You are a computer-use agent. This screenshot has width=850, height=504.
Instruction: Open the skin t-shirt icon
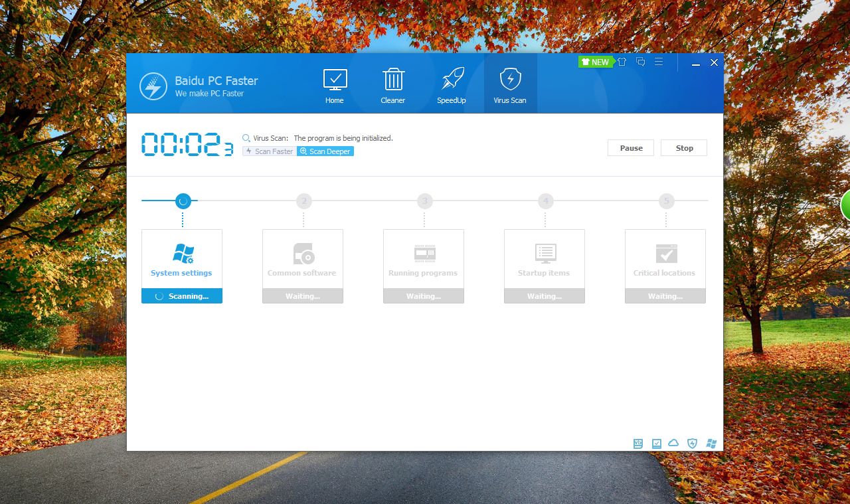(x=622, y=62)
